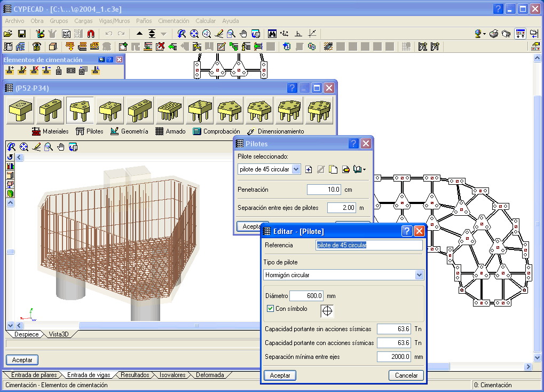Click the hand pan icon in main toolbar
The width and height of the screenshot is (544, 392).
pyautogui.click(x=243, y=34)
